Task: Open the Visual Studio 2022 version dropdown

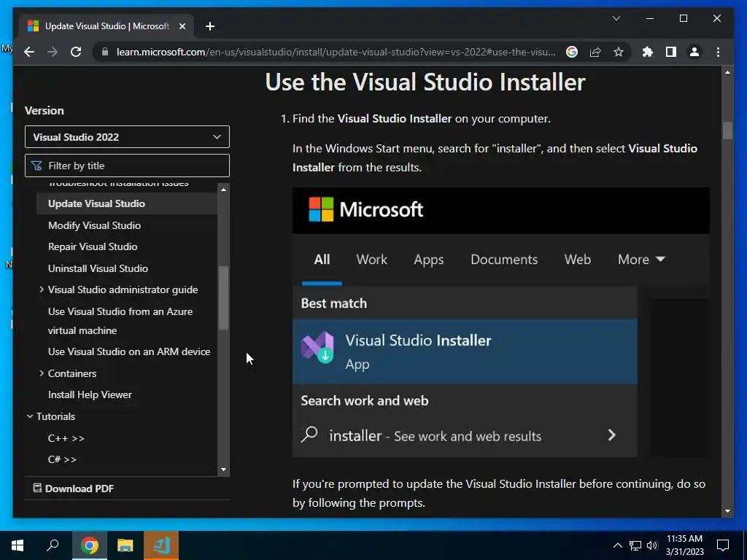Action: (x=127, y=137)
